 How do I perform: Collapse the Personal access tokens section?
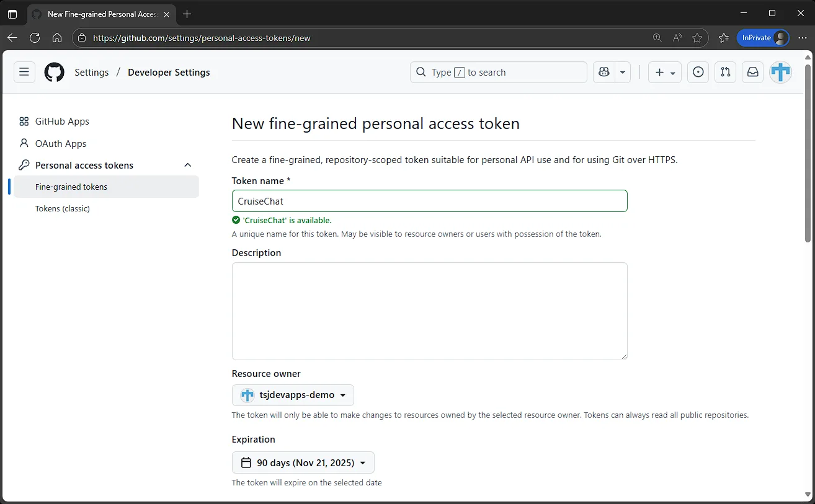[x=188, y=165]
